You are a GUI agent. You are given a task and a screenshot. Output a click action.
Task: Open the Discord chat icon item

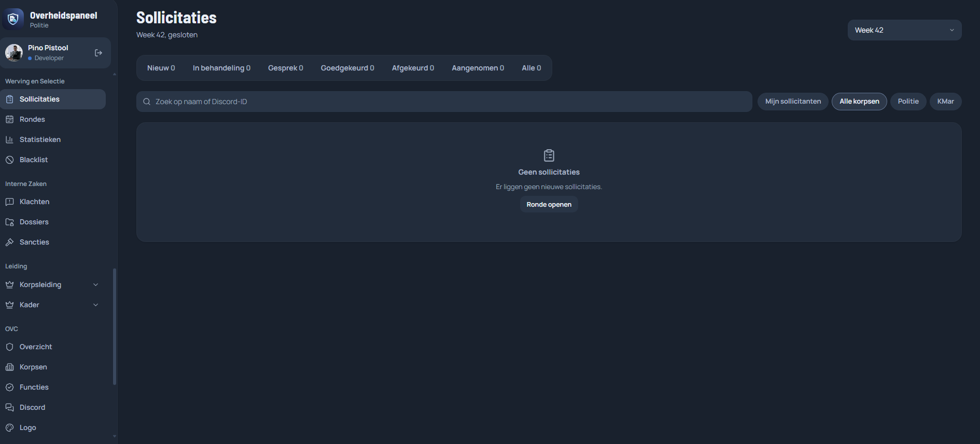(9, 407)
